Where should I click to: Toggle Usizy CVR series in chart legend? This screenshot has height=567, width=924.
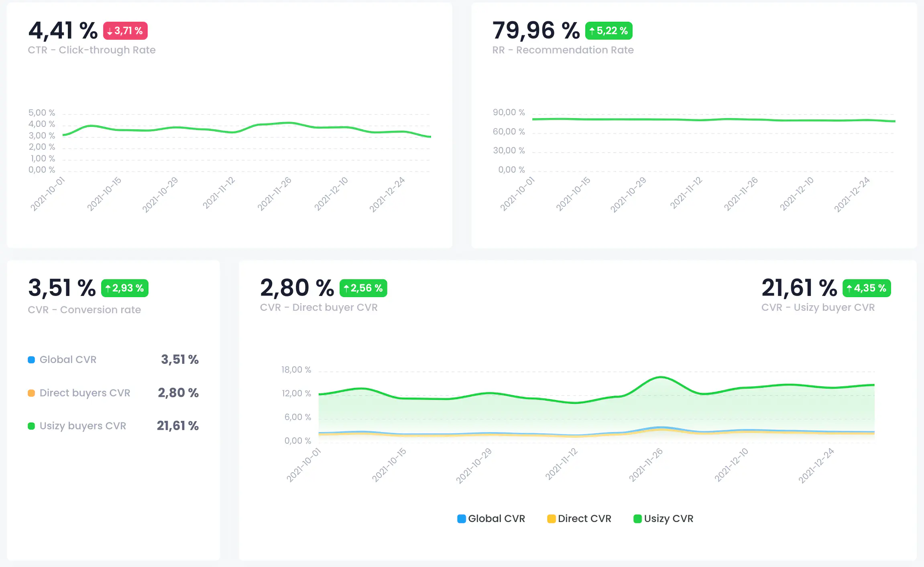[x=663, y=518]
